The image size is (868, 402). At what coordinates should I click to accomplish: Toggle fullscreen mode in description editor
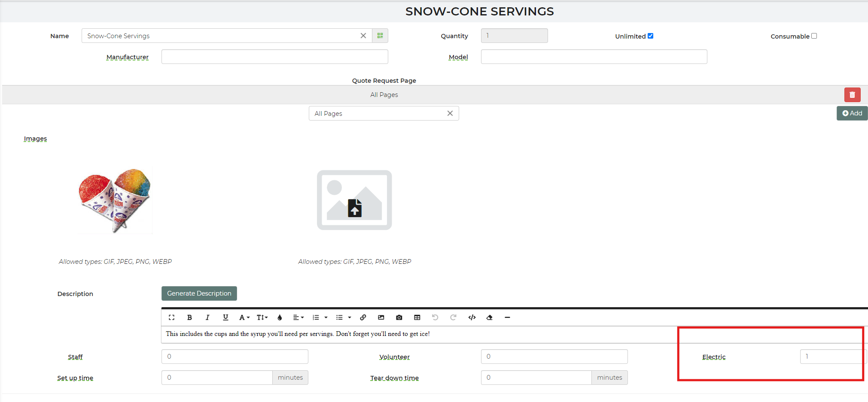(x=171, y=317)
